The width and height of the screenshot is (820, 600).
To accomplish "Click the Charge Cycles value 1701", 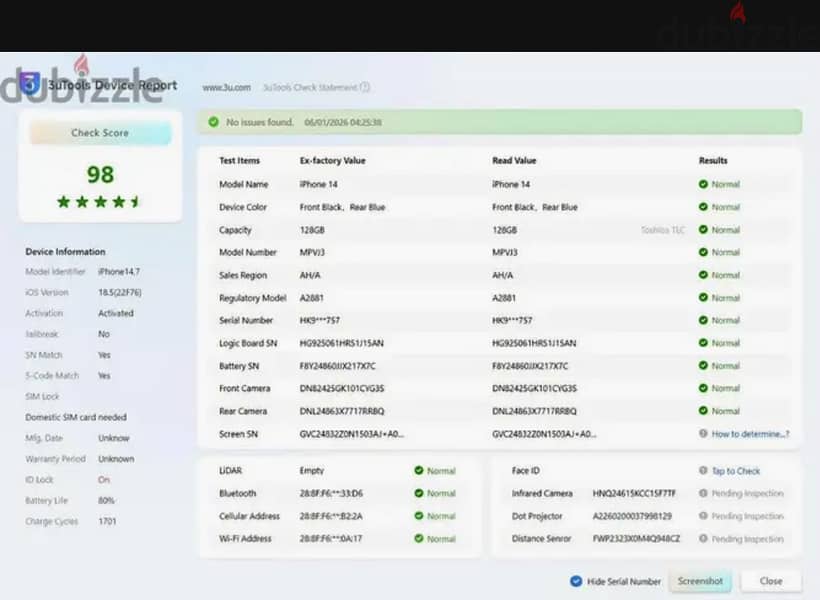I will coord(107,522).
